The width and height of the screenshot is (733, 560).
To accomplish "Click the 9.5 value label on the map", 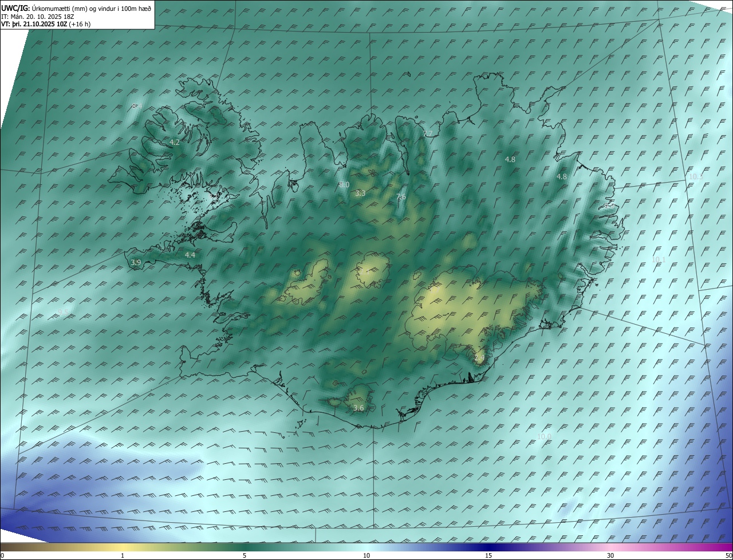I will click(63, 312).
